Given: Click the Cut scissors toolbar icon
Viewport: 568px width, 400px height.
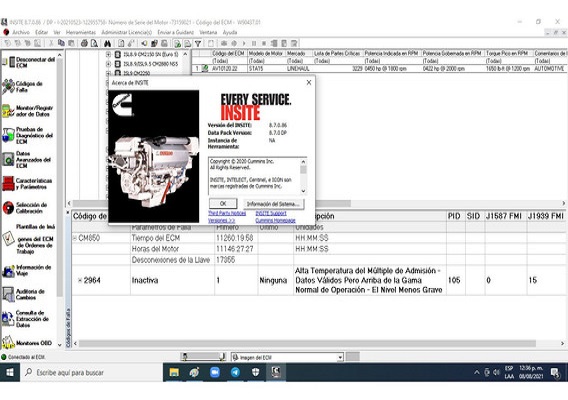Looking at the screenshot, I should (x=51, y=43).
